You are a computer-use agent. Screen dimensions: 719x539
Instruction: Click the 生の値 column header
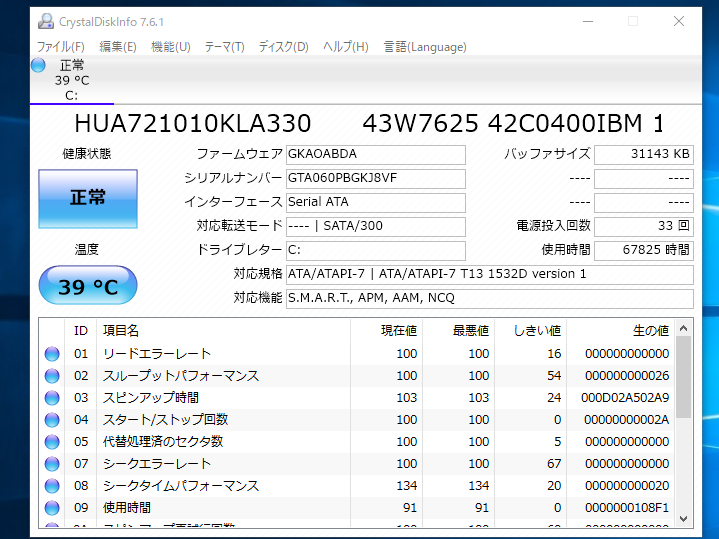(x=620, y=331)
